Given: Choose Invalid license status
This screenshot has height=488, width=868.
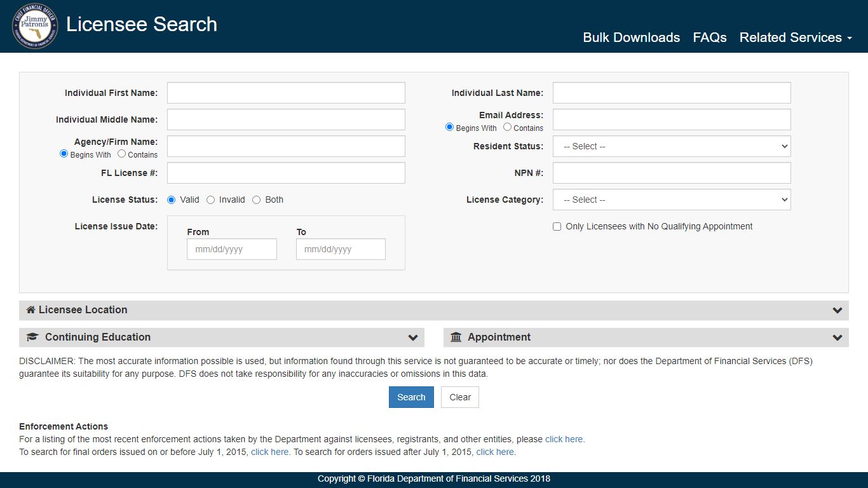Looking at the screenshot, I should (x=211, y=200).
